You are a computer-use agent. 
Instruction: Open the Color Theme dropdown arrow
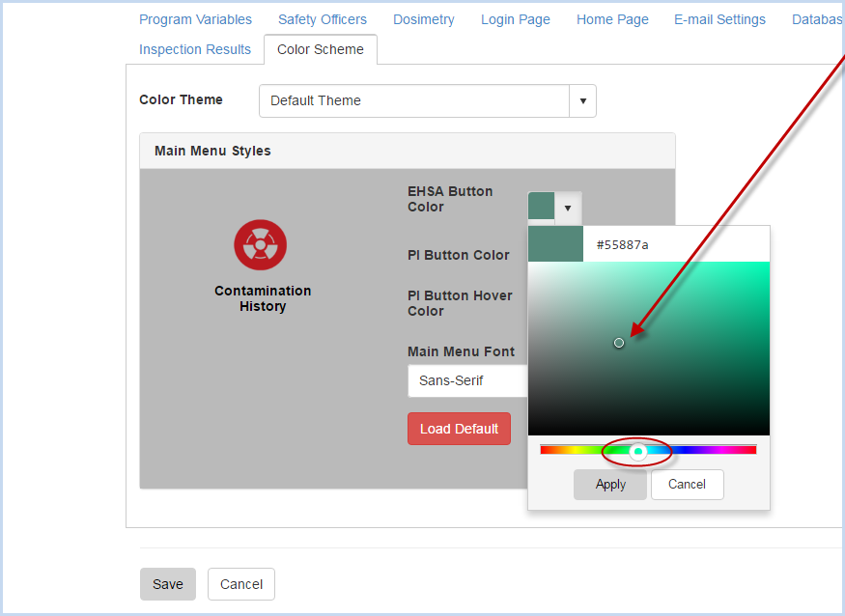coord(582,100)
